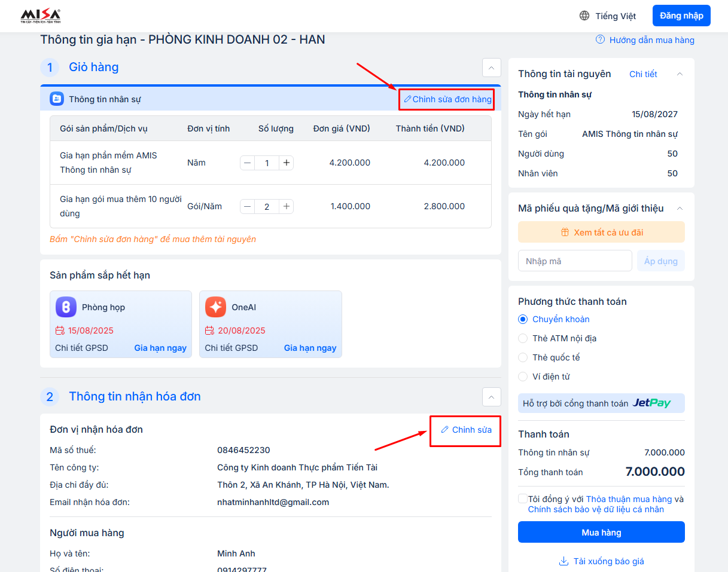728x572 pixels.
Task: Click the OneAI product icon
Action: pos(215,307)
